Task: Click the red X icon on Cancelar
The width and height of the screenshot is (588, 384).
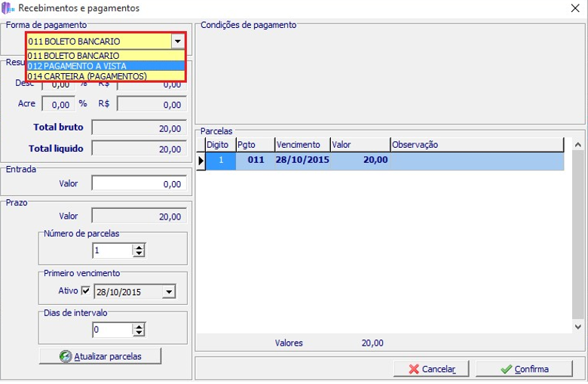Action: pos(414,369)
